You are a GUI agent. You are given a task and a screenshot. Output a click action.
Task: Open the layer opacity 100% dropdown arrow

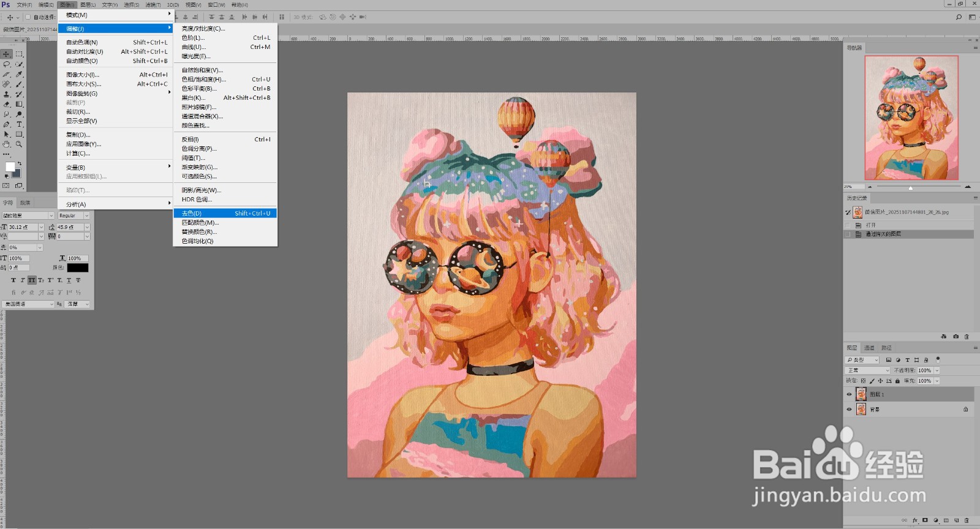click(937, 370)
